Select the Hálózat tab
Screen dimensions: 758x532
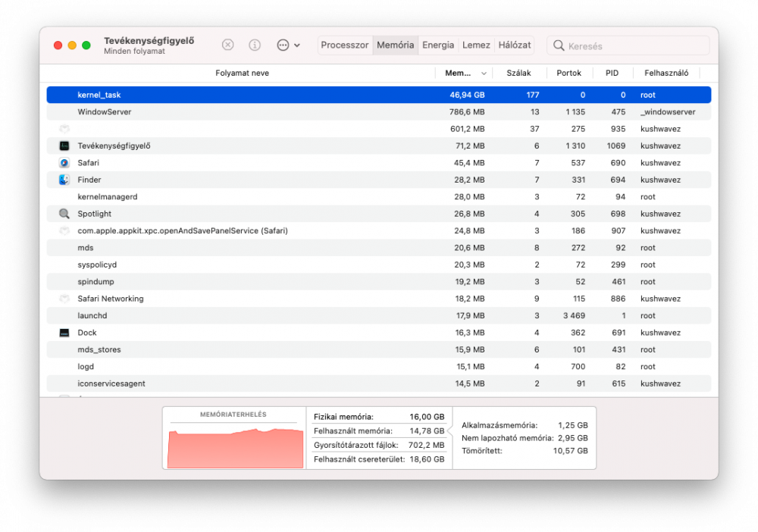click(x=515, y=45)
